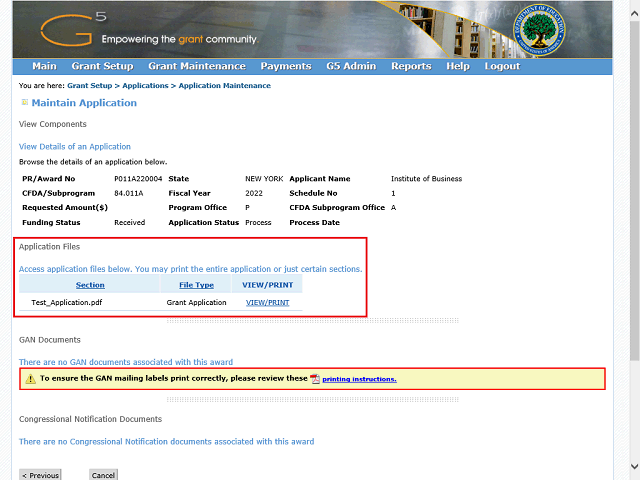The height and width of the screenshot is (480, 640).
Task: Sort by the File Type column header
Action: [196, 285]
